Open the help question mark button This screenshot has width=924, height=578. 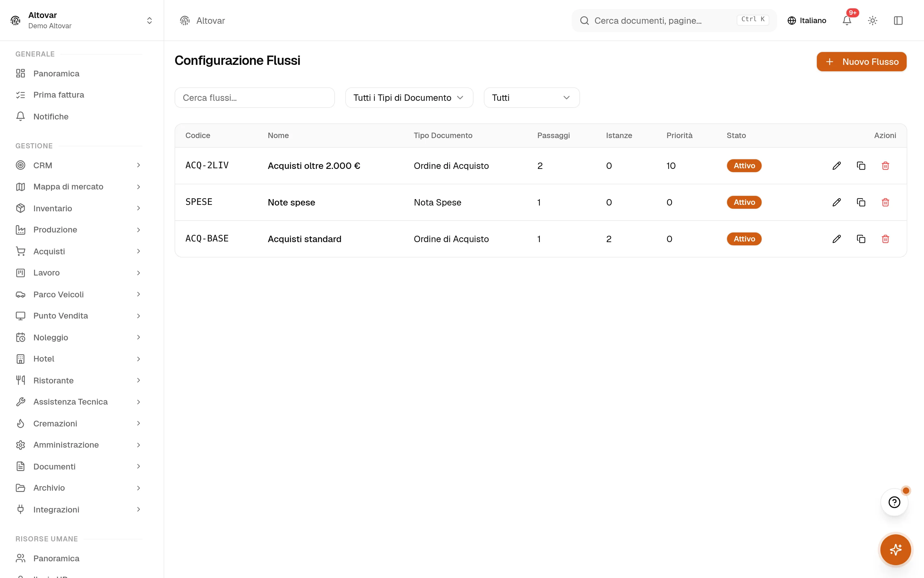click(x=894, y=502)
